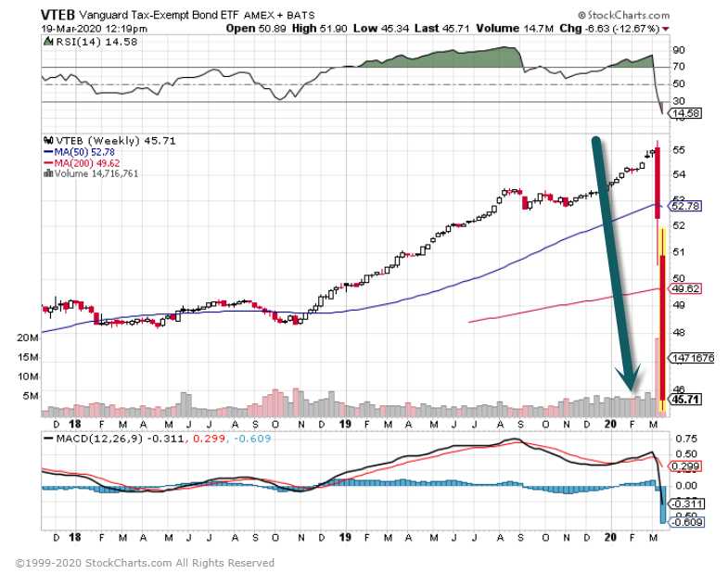Click the VTEB ticker symbol in the header
This screenshot has height=574, width=728.
(57, 15)
